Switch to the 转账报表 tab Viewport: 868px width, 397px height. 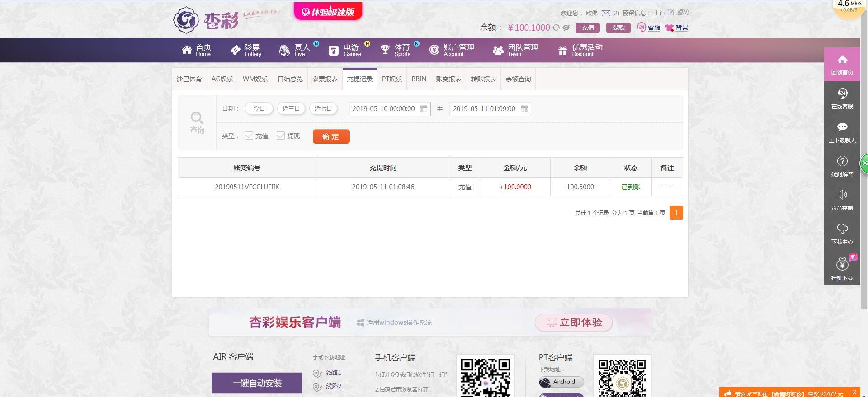click(x=483, y=79)
